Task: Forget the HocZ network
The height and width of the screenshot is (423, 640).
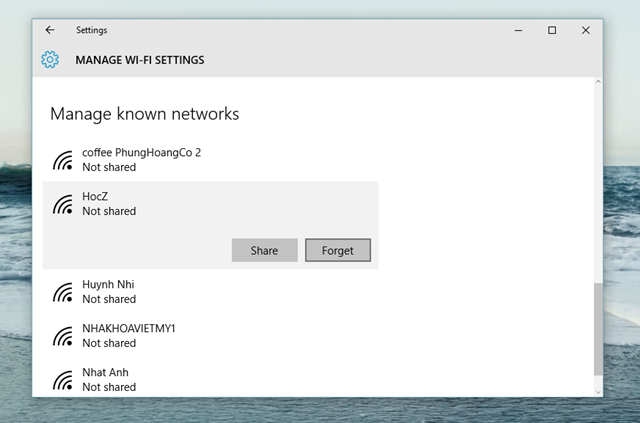Action: [338, 250]
